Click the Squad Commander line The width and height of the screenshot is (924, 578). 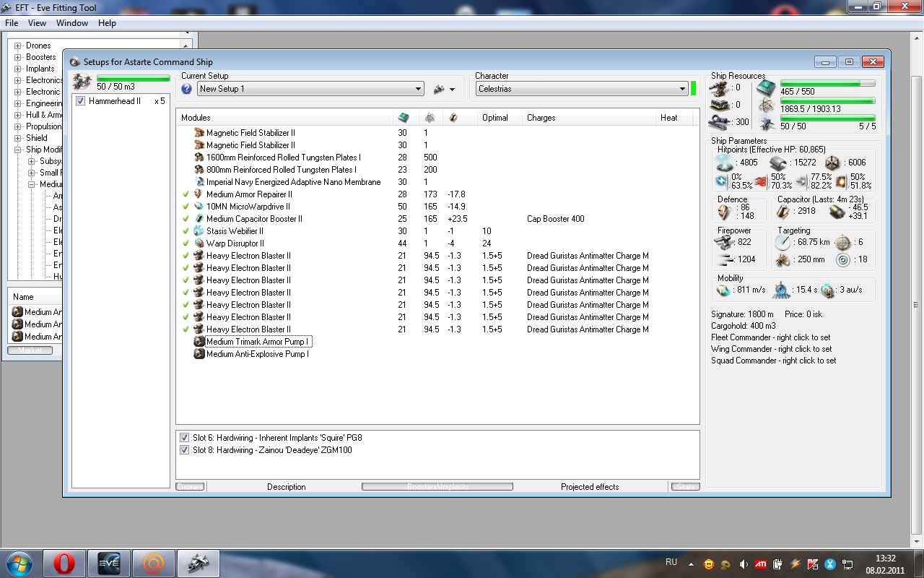[x=774, y=361]
